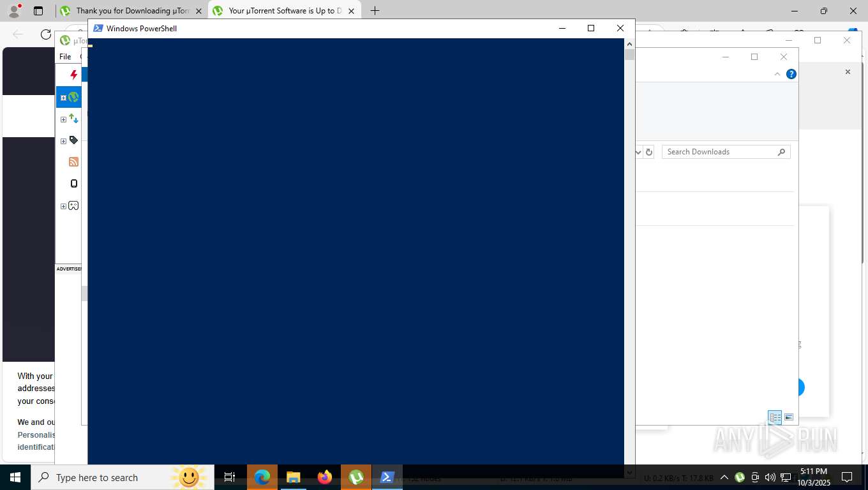
Task: Select the game controller icon in µTorrent sidebar
Action: pyautogui.click(x=73, y=205)
